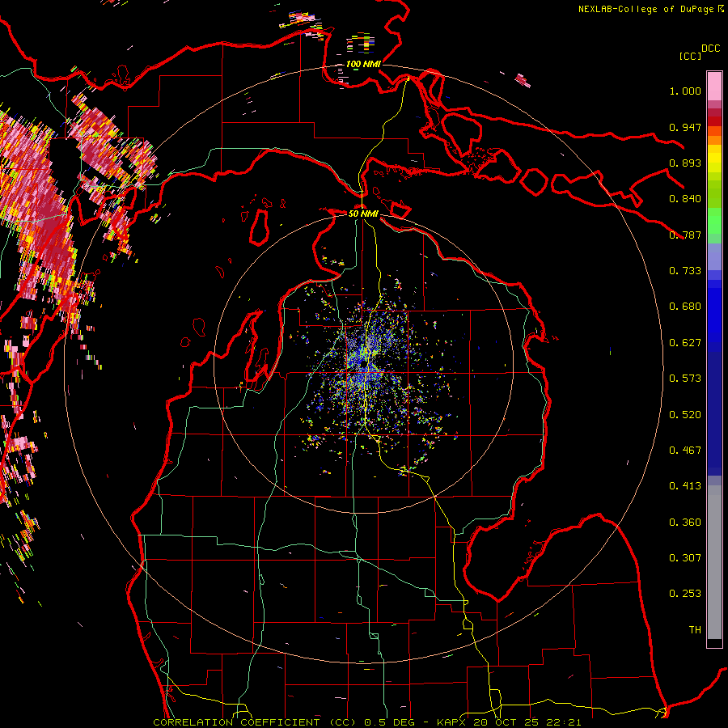The width and height of the screenshot is (728, 728).
Task: Select the 0.680 scale value
Action: [685, 307]
